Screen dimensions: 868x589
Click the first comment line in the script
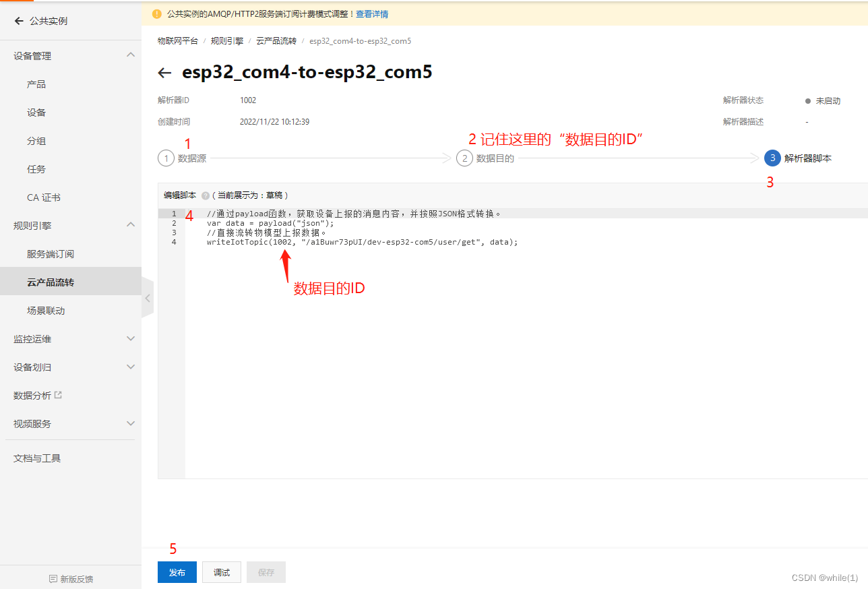pos(354,214)
